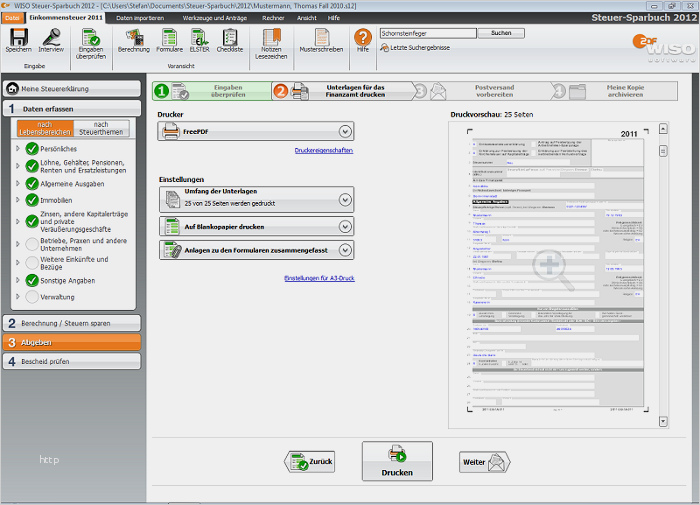Click the print preview vertical scrollbar
The height and width of the screenshot is (505, 700).
tap(662, 280)
